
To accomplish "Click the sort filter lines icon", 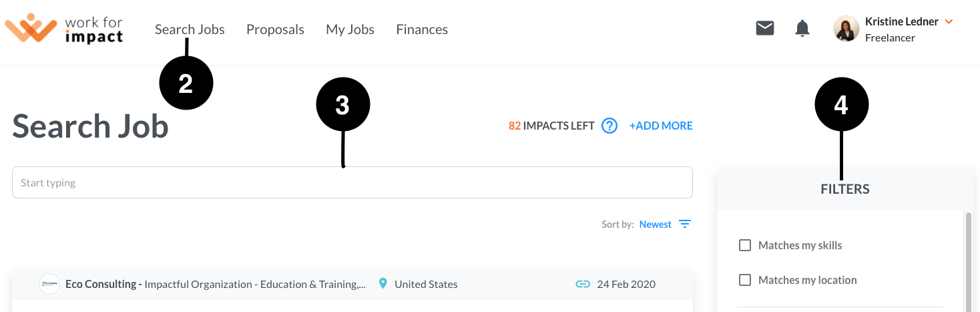I will pyautogui.click(x=685, y=224).
